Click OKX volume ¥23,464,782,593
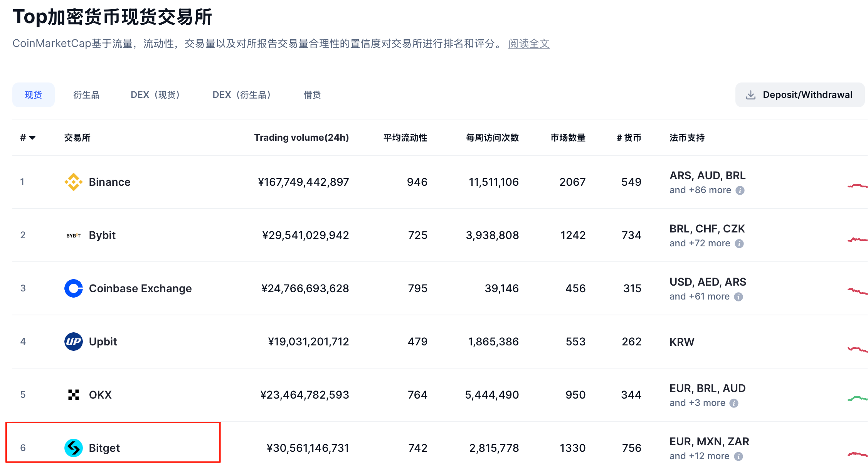The image size is (868, 468). click(304, 395)
